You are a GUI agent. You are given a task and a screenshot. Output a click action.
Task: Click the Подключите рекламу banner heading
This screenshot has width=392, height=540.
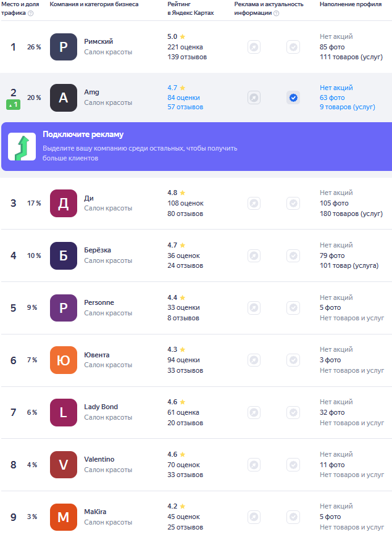(x=83, y=135)
